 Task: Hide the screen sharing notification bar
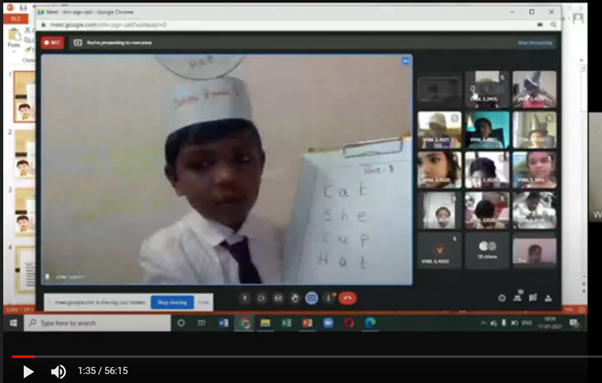[203, 302]
